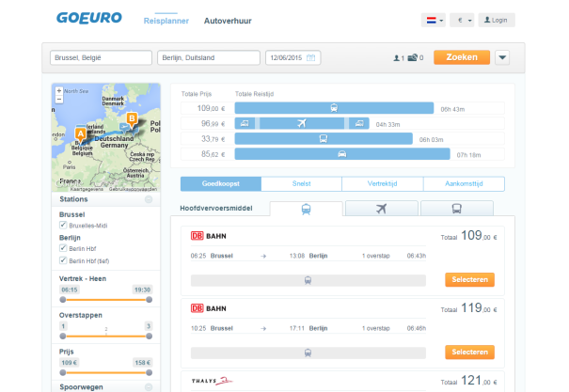Click train icon in 10:25 journey bar
The height and width of the screenshot is (392, 569).
pyautogui.click(x=308, y=353)
